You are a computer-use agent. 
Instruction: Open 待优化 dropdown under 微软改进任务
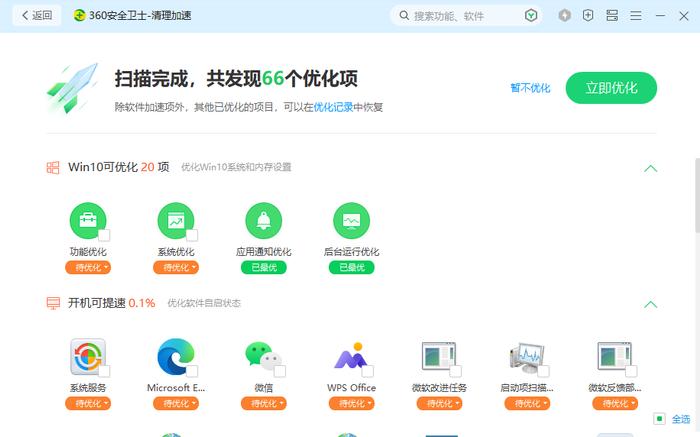coord(440,404)
